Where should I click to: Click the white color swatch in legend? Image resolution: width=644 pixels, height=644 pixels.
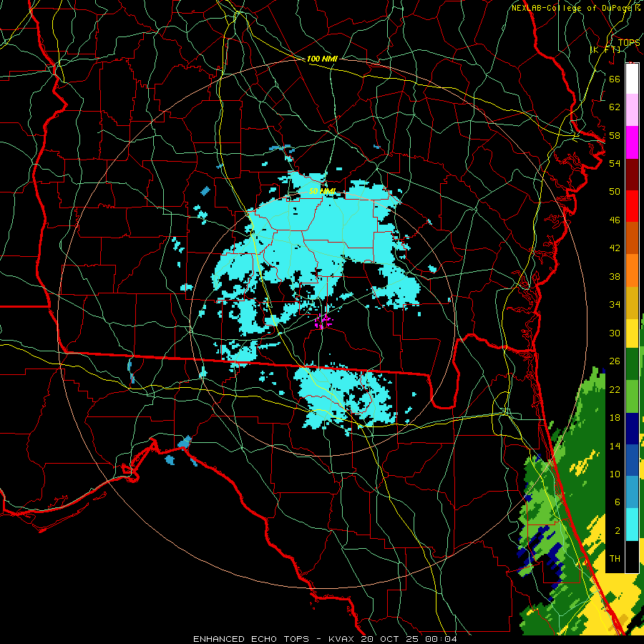pos(632,79)
